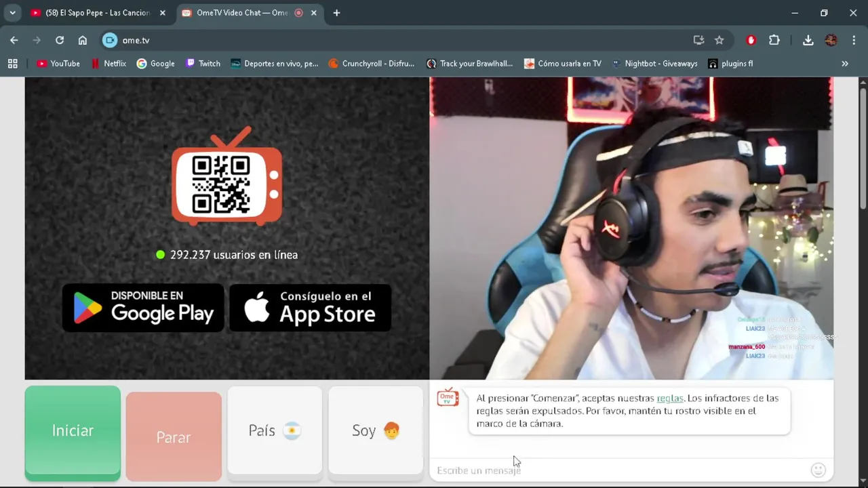The height and width of the screenshot is (488, 868).
Task: Open the plugins fl bookmark
Action: click(x=730, y=64)
